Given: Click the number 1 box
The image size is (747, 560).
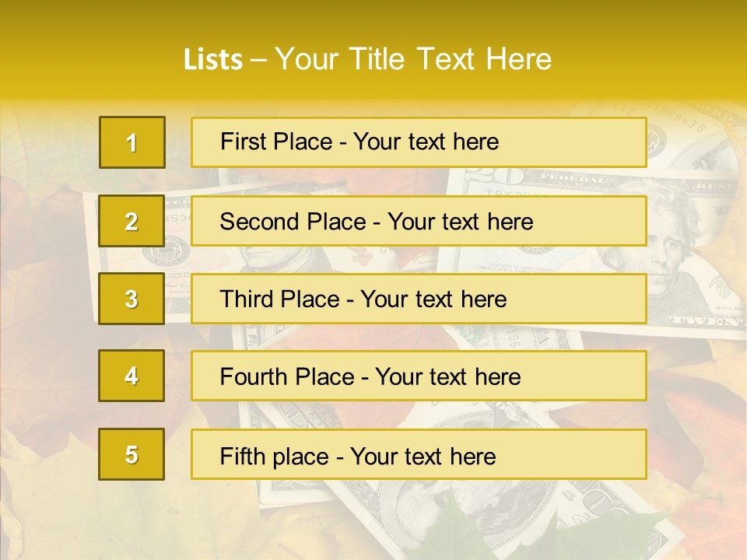Looking at the screenshot, I should (x=132, y=142).
